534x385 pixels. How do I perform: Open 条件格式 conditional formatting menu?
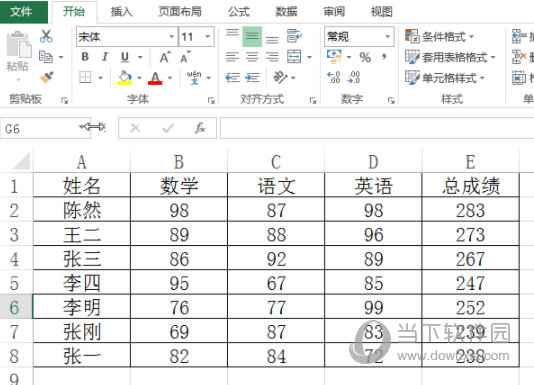click(x=439, y=36)
